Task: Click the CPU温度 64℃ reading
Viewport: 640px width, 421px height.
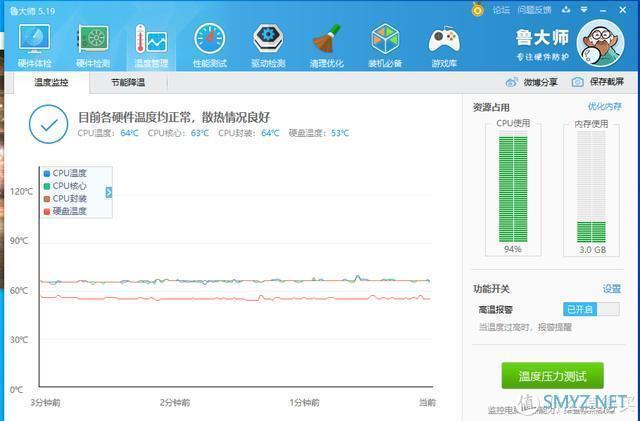Action: coord(108,133)
